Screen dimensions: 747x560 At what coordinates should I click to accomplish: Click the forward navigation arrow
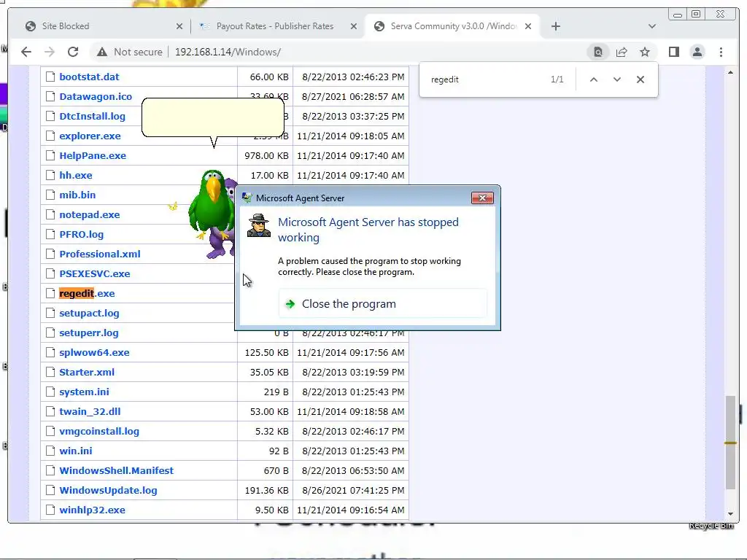click(50, 52)
